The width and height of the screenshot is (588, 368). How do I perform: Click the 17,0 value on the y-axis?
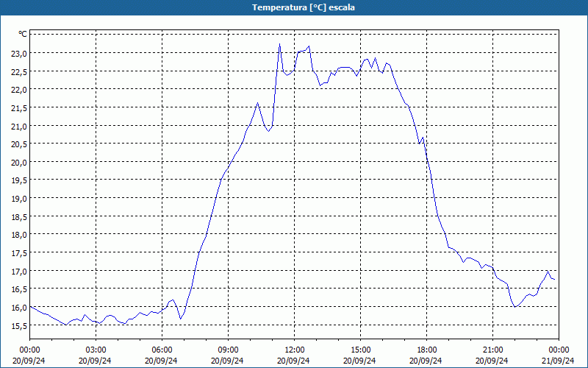click(19, 272)
